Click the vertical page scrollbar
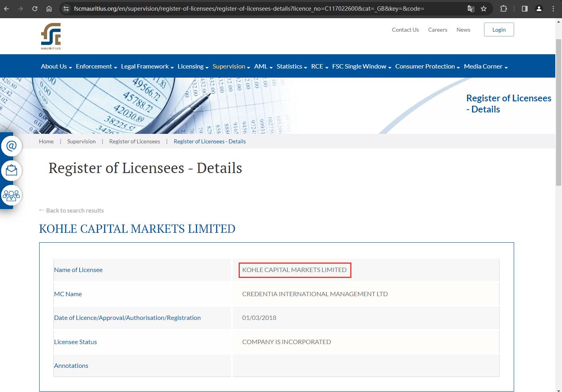 coord(558,112)
